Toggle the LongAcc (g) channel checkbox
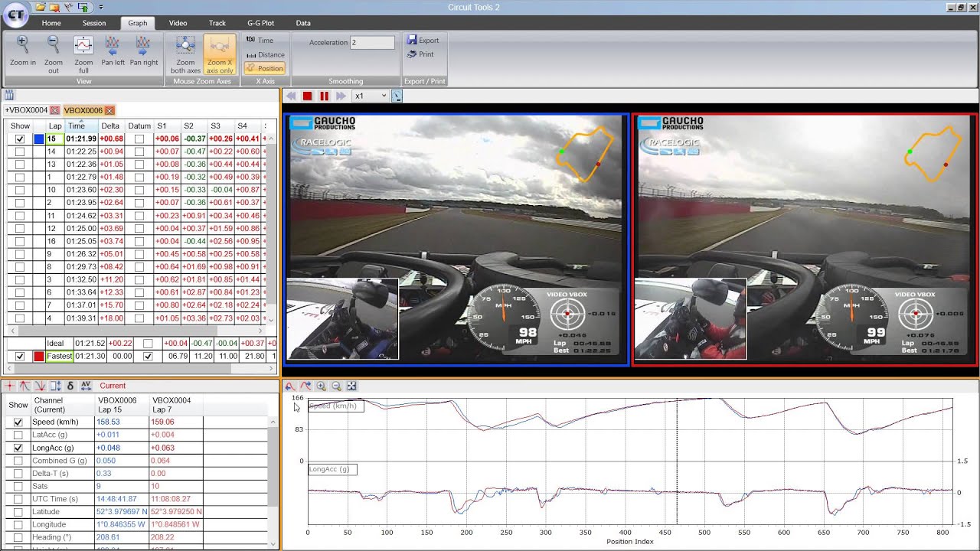 pos(18,448)
